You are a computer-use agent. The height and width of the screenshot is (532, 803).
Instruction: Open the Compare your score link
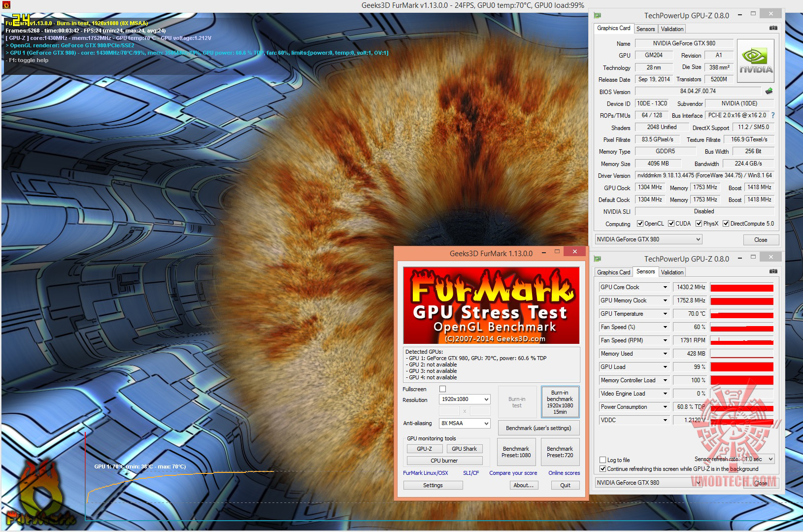pyautogui.click(x=513, y=473)
